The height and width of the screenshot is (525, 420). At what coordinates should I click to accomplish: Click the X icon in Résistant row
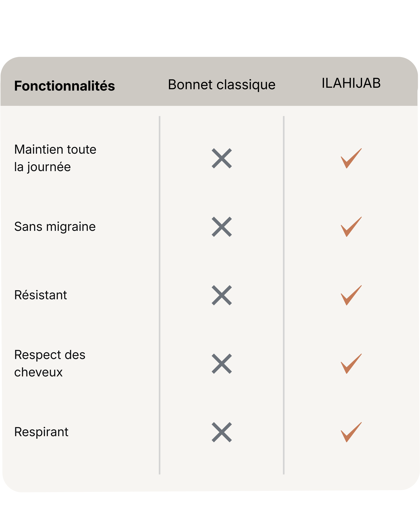coord(222,295)
